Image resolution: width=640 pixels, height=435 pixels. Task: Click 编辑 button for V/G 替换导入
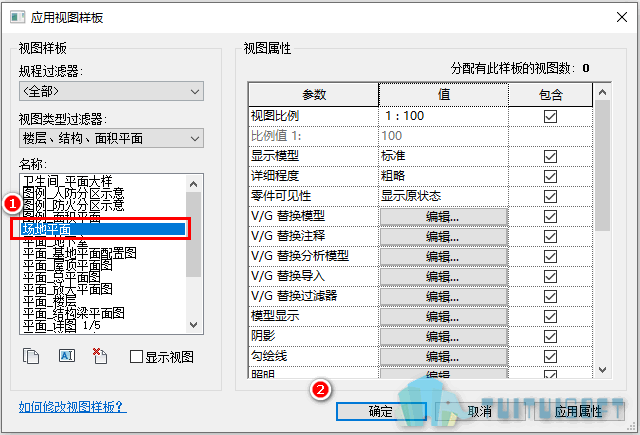[x=443, y=277]
